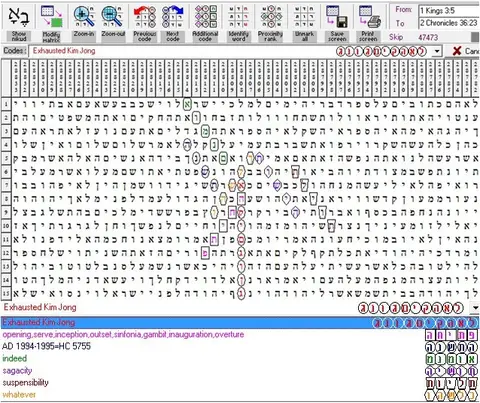Click the Zoom-in magnifier icon
480x403 pixels.
pyautogui.click(x=84, y=17)
